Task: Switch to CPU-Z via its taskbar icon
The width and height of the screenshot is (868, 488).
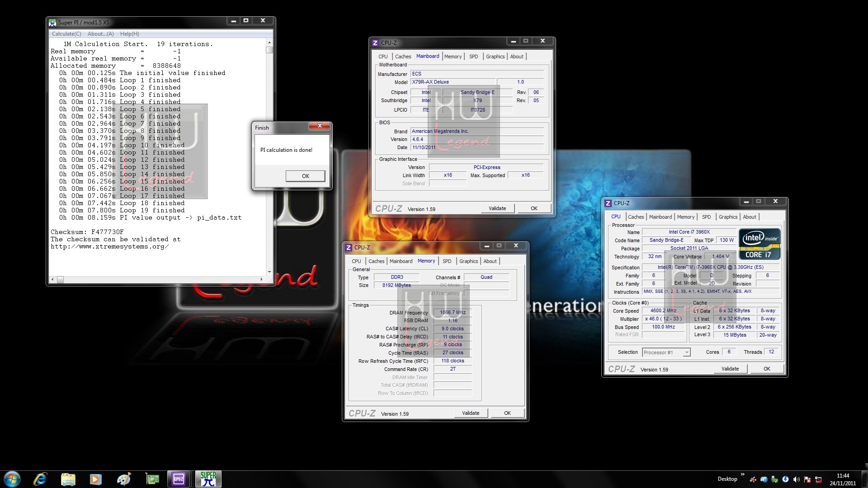Action: coord(179,479)
